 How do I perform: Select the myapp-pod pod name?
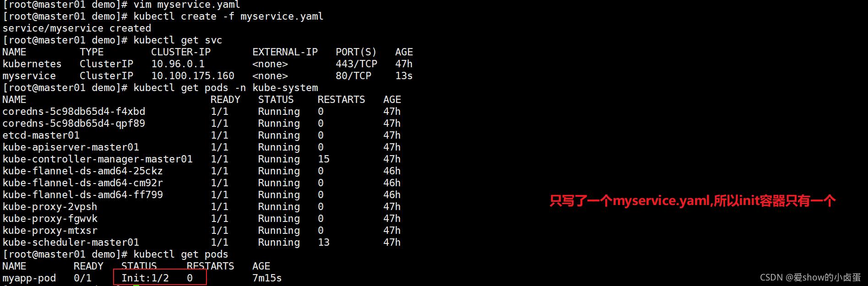(x=29, y=278)
